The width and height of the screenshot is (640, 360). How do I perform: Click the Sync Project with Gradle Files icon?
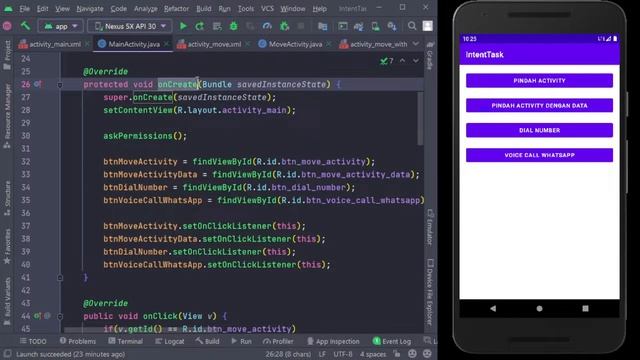pos(358,26)
